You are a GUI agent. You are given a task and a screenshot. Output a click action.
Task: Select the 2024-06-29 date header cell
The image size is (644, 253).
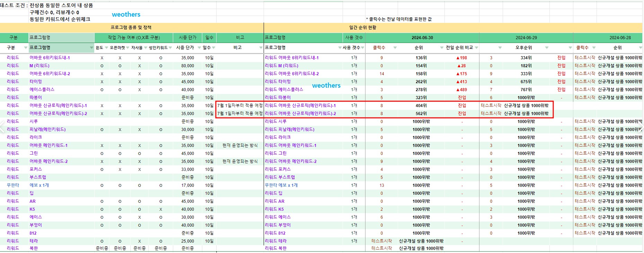coord(526,38)
